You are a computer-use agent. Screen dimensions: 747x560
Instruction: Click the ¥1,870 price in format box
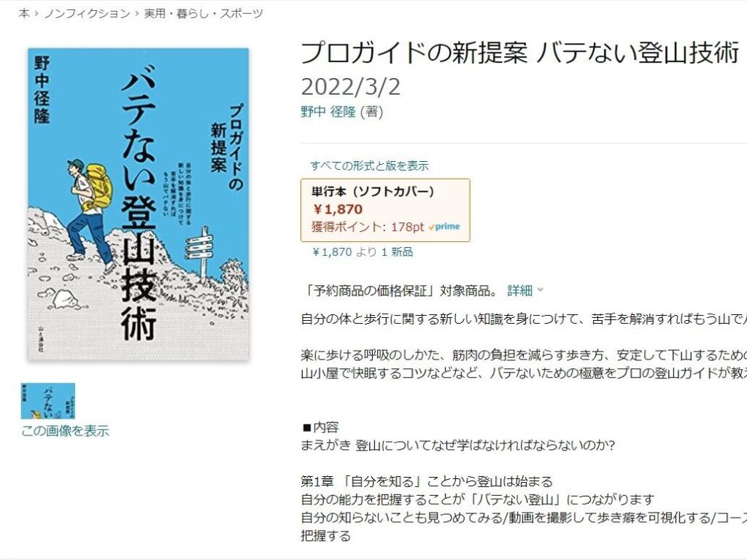pos(338,209)
